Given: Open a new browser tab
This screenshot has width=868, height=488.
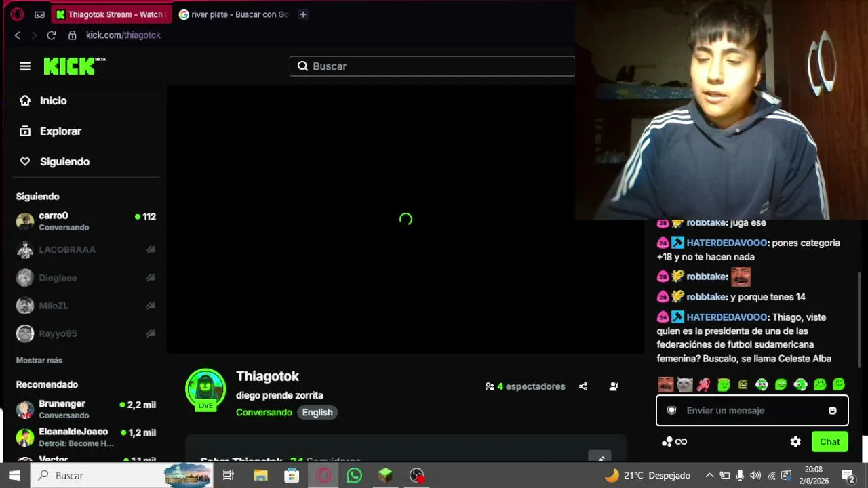Looking at the screenshot, I should [x=303, y=14].
